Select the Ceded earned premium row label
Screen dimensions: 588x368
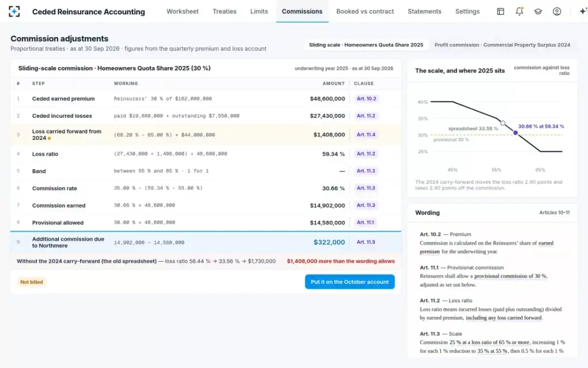point(63,99)
